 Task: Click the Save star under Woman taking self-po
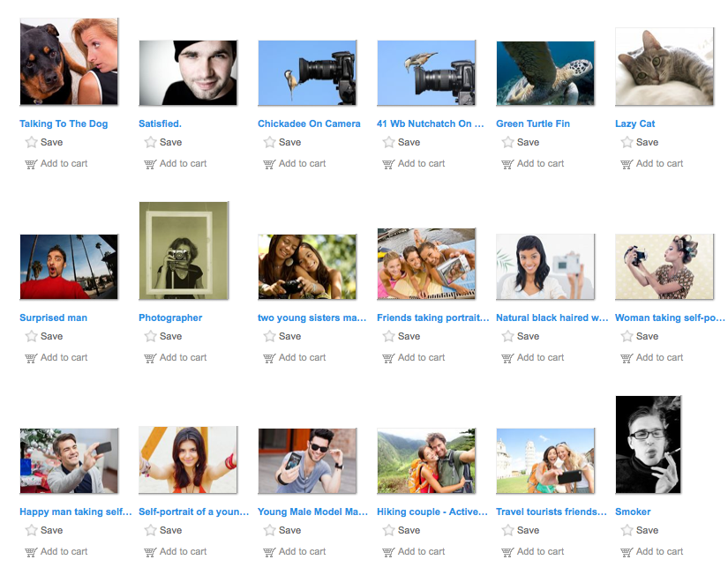627,336
